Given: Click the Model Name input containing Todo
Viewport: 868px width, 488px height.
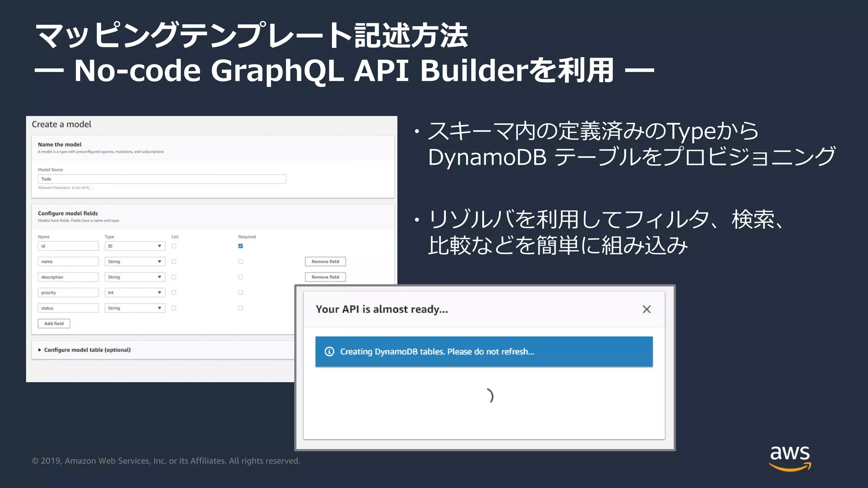Looking at the screenshot, I should tap(162, 179).
